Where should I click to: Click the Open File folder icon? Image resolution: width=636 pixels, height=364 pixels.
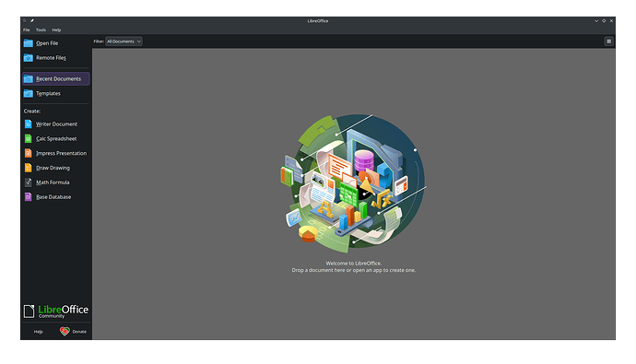(28, 43)
